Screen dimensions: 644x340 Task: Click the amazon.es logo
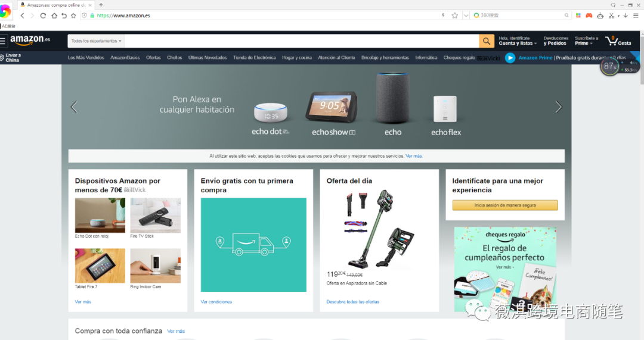pos(30,40)
